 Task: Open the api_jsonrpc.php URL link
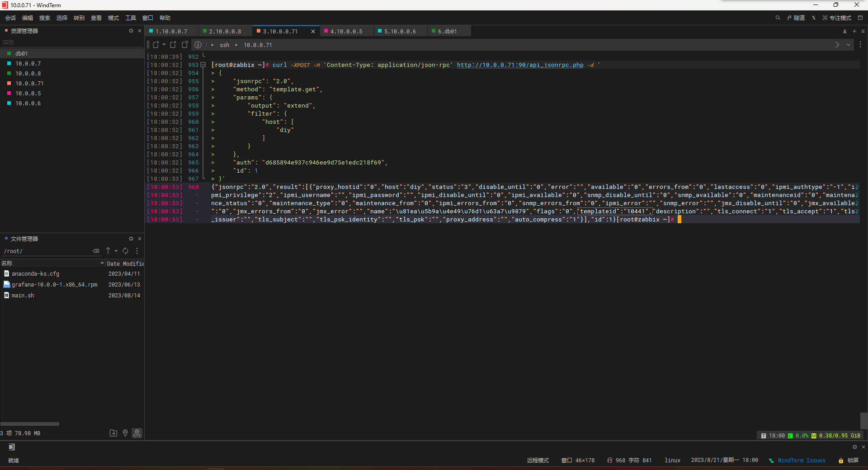point(520,65)
